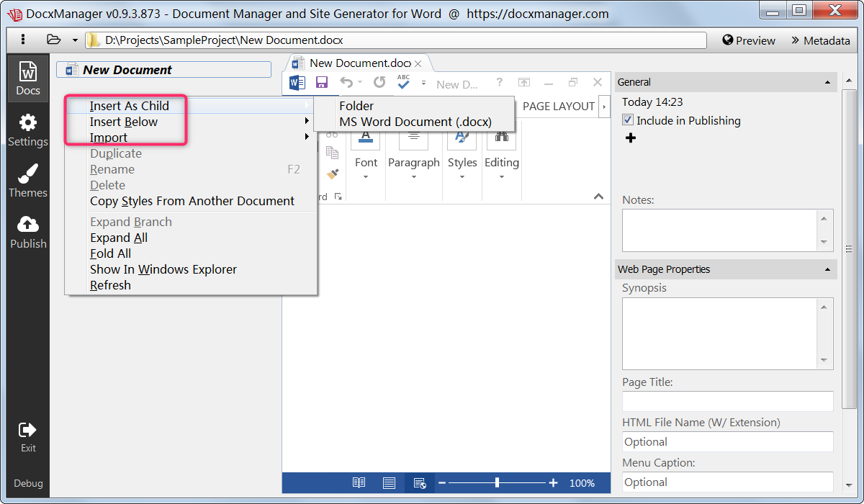Click the Preview globe button

[x=749, y=40]
